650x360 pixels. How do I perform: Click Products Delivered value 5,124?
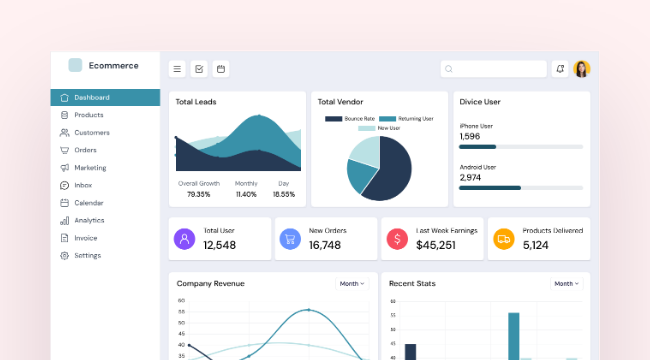click(536, 246)
